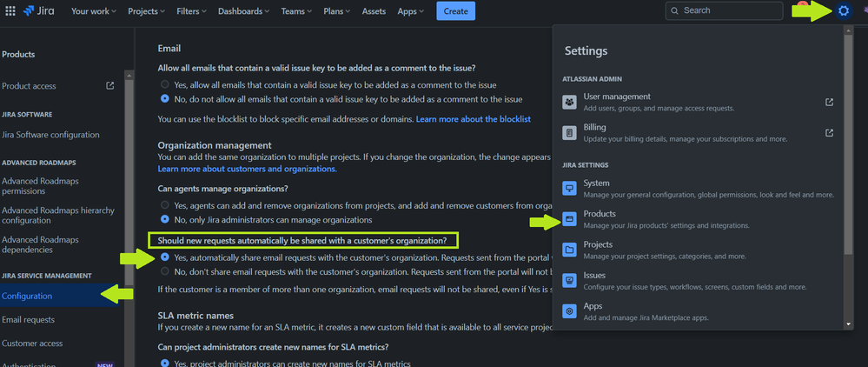Viewport: 868px width, 367px height.
Task: Open Products in Jira settings
Action: (x=698, y=219)
